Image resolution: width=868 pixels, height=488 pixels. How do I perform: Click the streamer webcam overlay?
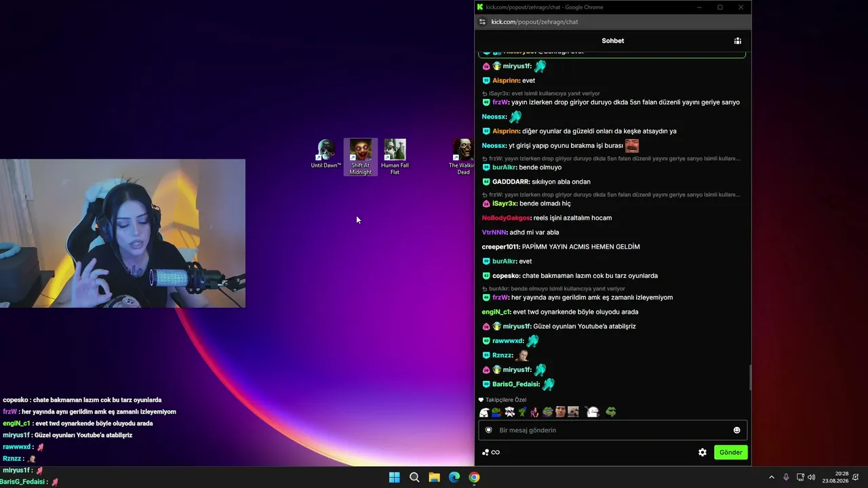pos(123,234)
